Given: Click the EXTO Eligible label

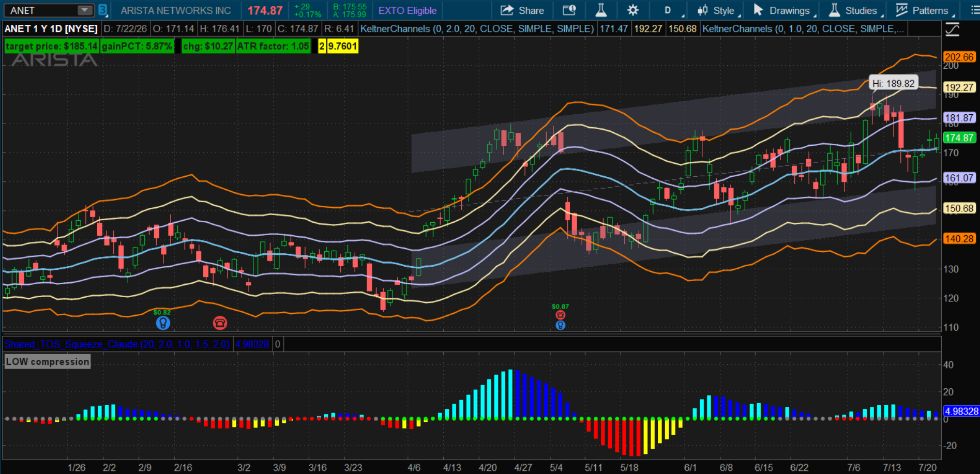Looking at the screenshot, I should pyautogui.click(x=408, y=10).
